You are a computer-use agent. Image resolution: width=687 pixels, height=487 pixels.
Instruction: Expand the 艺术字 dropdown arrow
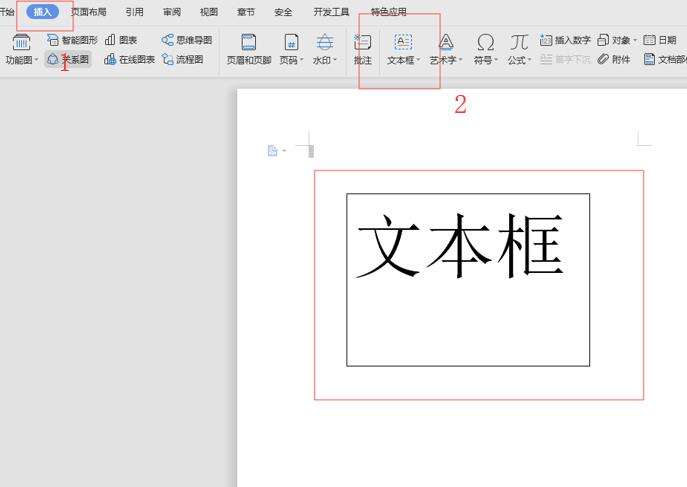460,60
